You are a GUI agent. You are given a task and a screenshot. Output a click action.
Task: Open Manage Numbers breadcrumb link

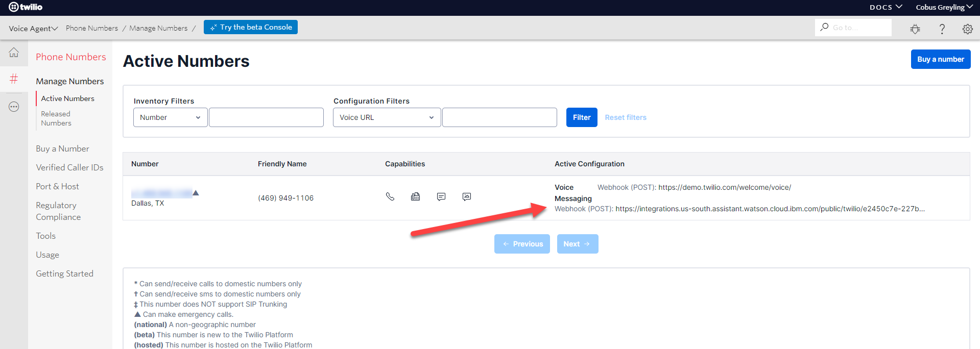(158, 28)
